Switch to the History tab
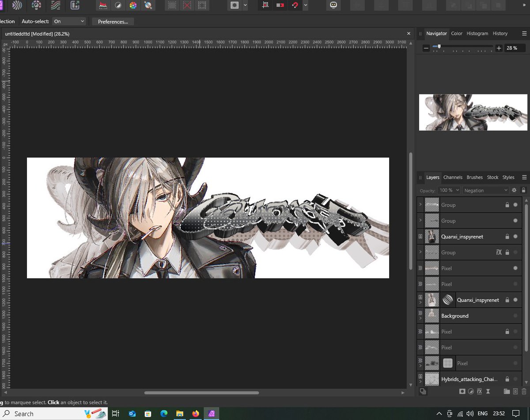 [500, 33]
